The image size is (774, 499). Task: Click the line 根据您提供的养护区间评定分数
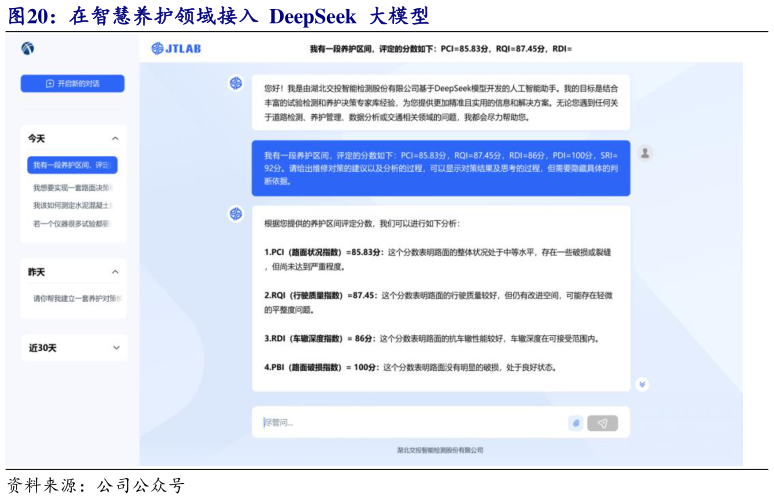[362, 224]
